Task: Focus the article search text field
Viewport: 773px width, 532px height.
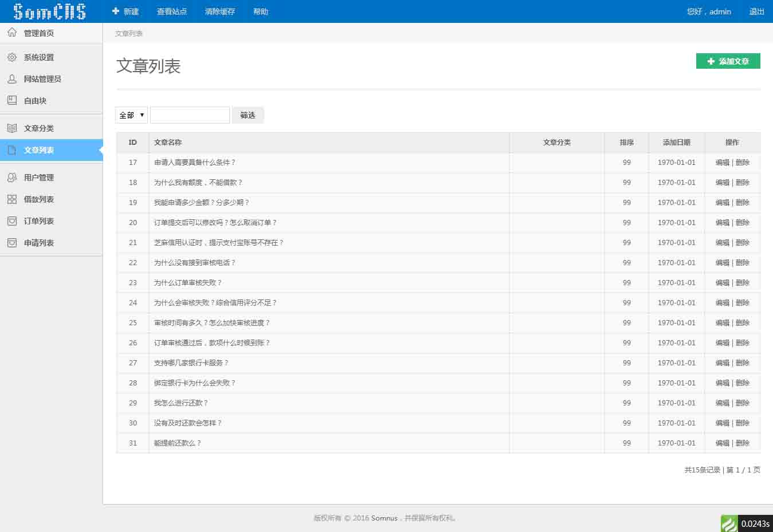Action: 190,115
